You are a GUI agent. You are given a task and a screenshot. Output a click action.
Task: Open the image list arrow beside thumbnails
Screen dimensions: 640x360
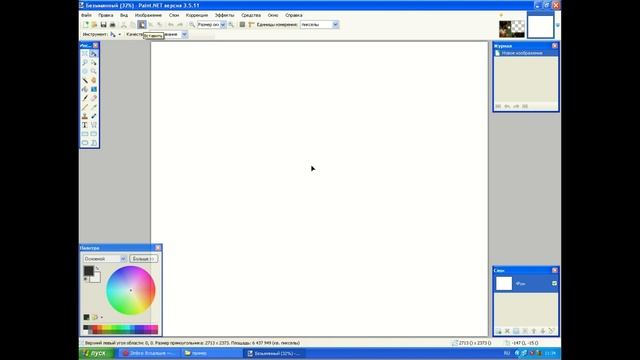558,25
